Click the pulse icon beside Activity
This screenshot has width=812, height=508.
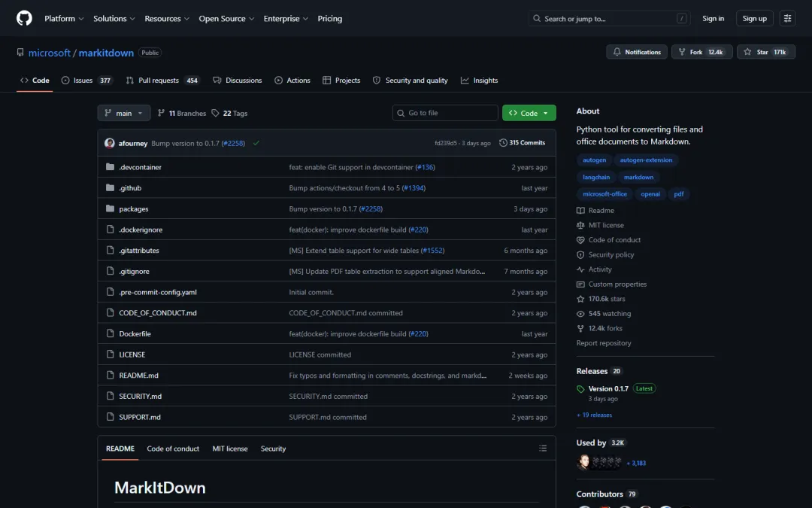click(580, 269)
